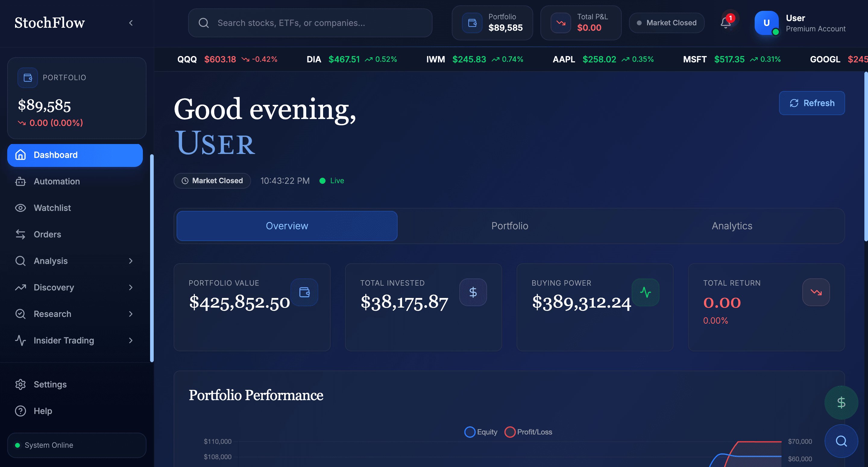Switch to the Portfolio tab
The width and height of the screenshot is (868, 467).
click(x=509, y=226)
